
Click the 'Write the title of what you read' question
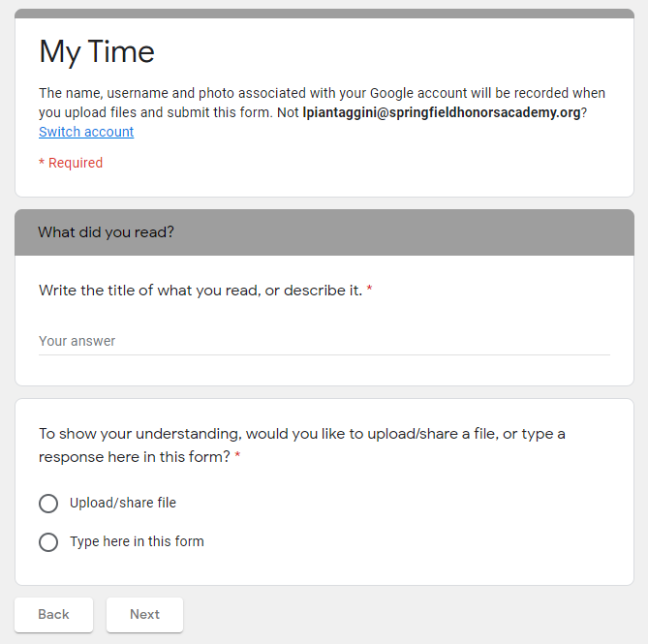click(200, 291)
